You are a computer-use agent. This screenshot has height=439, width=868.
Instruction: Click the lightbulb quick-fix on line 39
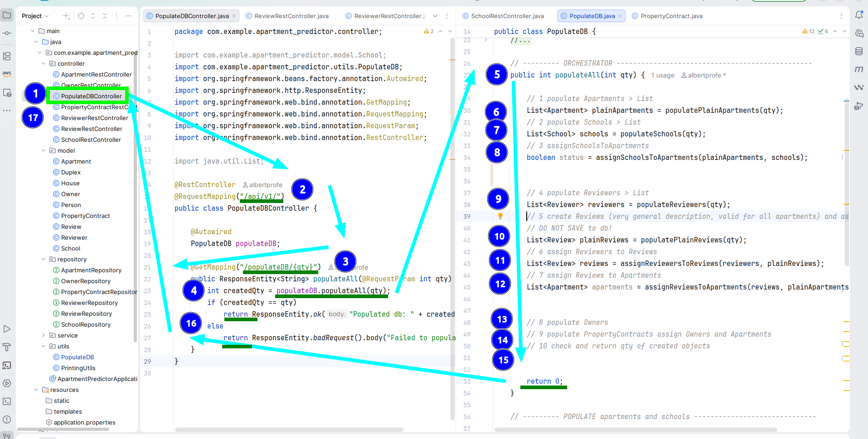pos(500,216)
